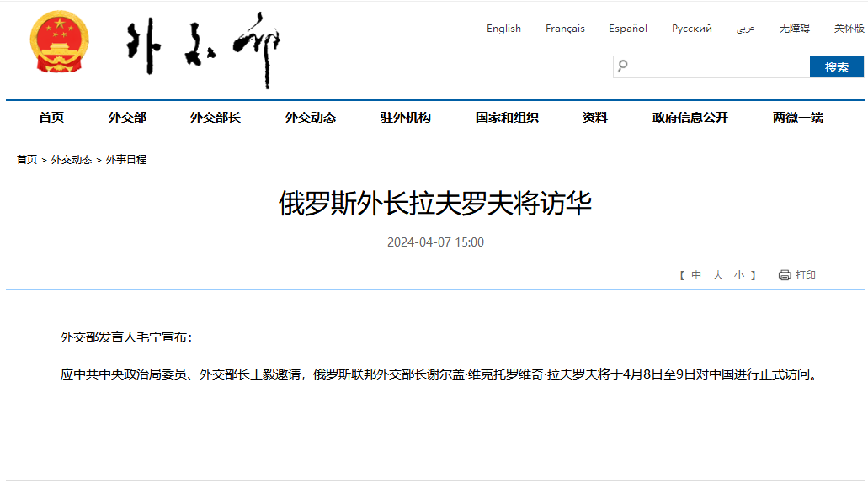Set font size to 中
This screenshot has height=483, width=868.
pos(696,275)
